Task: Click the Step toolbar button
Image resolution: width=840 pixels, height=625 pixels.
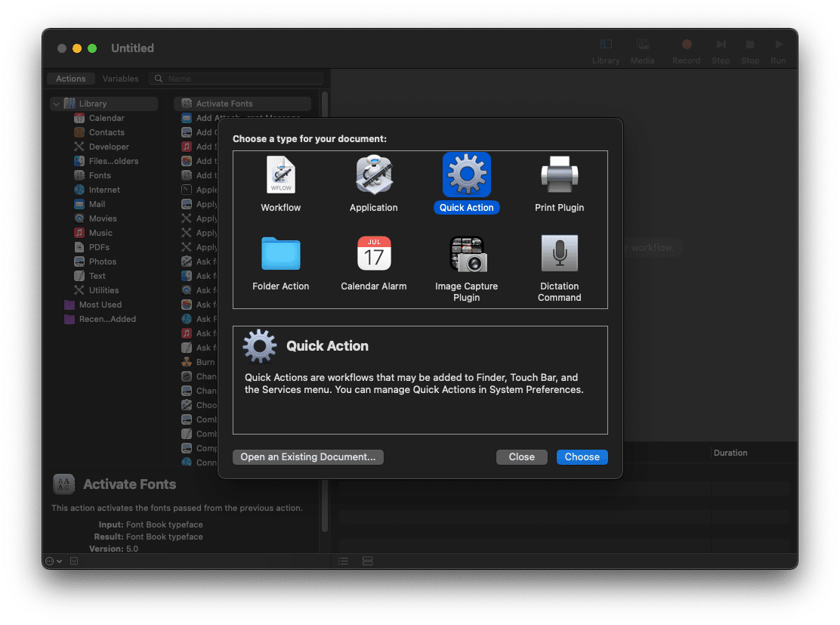Action: click(x=721, y=51)
